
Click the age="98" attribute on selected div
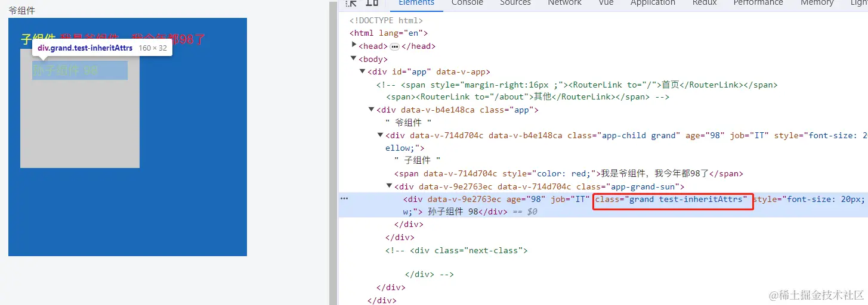coord(526,199)
